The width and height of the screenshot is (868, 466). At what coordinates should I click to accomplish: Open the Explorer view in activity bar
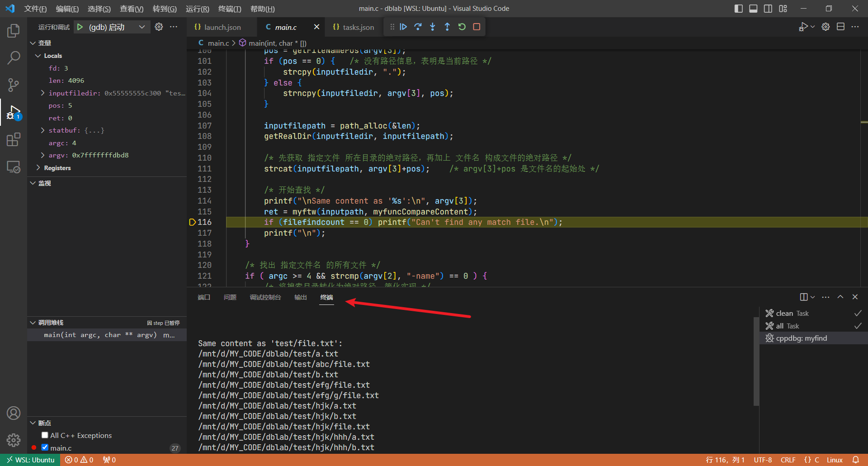pos(14,31)
